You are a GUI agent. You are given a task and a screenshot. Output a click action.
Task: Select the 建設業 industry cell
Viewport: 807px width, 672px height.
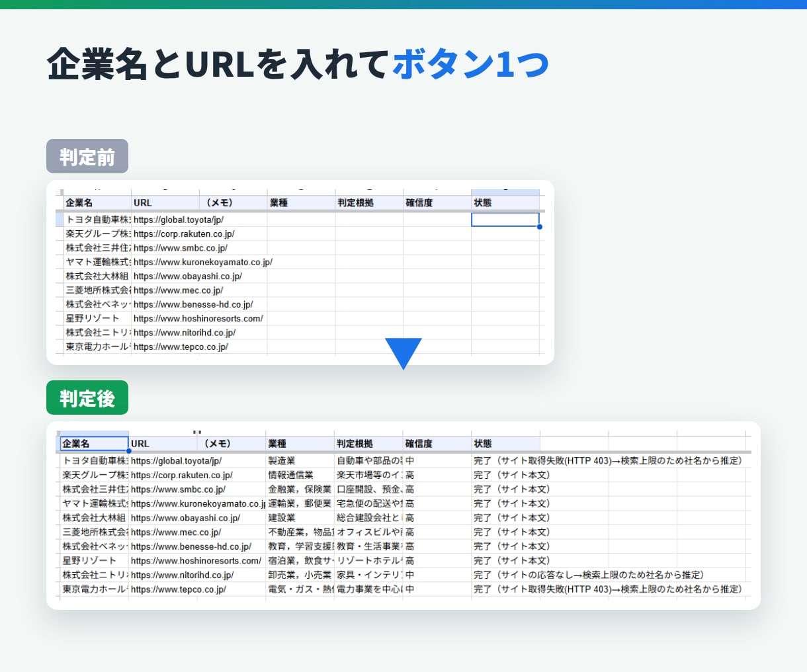tap(300, 518)
